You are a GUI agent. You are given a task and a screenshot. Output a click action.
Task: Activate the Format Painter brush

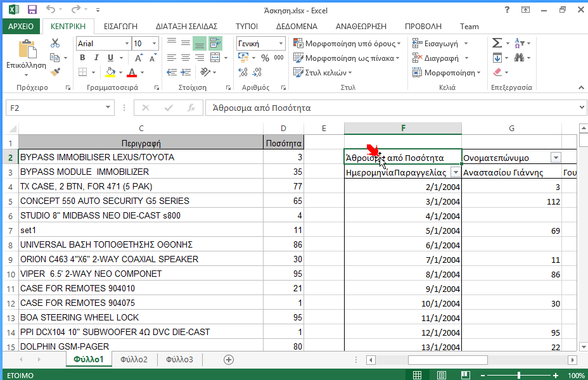pyautogui.click(x=55, y=72)
